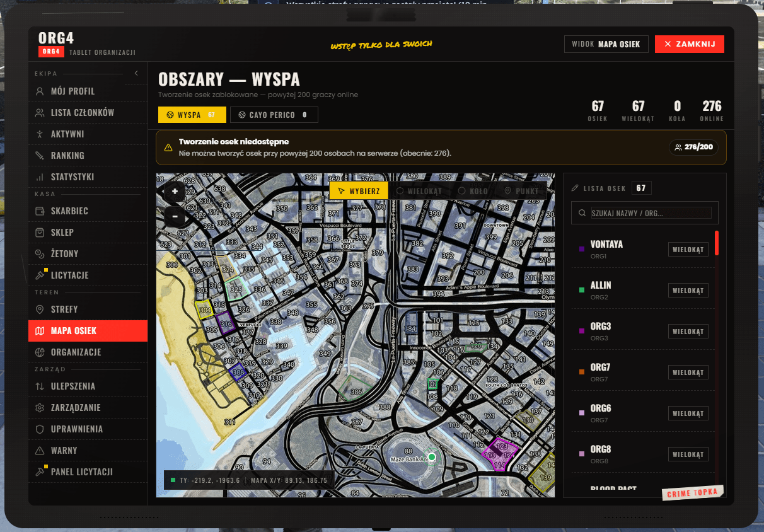Click the red Zamknij button
This screenshot has width=764, height=532.
[x=690, y=44]
